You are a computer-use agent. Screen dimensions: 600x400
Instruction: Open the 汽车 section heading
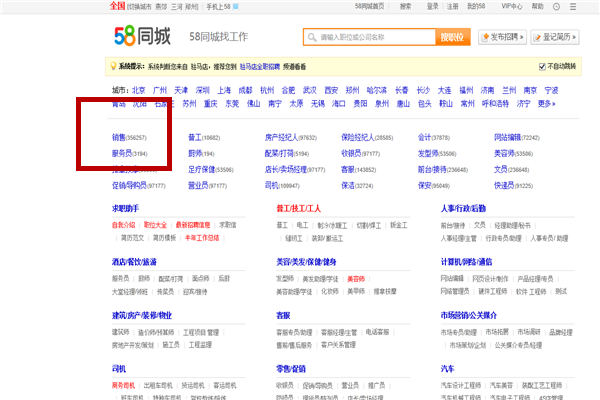point(447,369)
